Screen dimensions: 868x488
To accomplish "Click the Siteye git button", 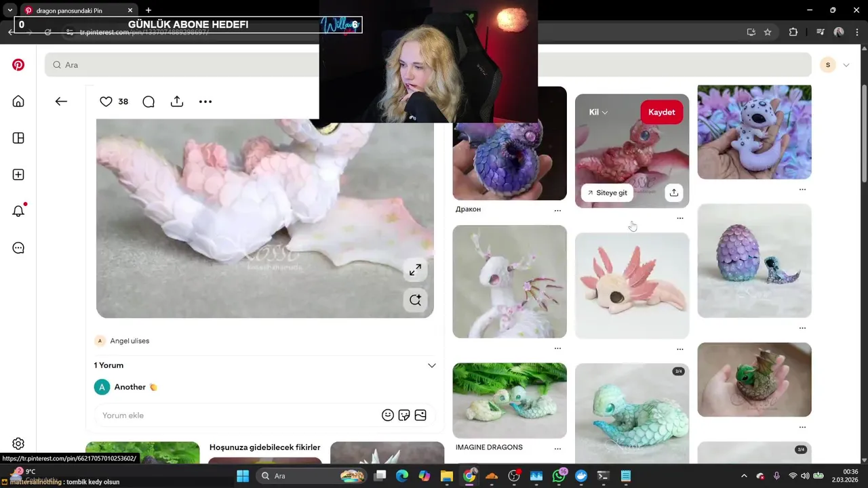I will pyautogui.click(x=607, y=192).
